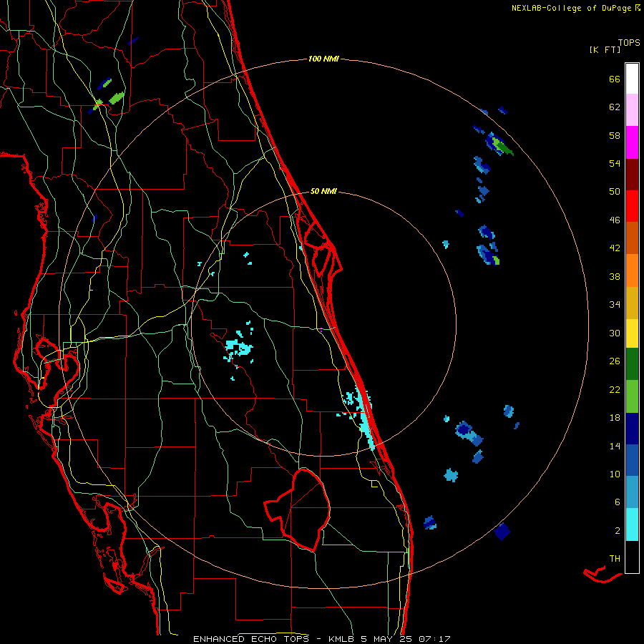This screenshot has height=644, width=644.
Task: Click the legend value 62
Action: click(x=615, y=107)
